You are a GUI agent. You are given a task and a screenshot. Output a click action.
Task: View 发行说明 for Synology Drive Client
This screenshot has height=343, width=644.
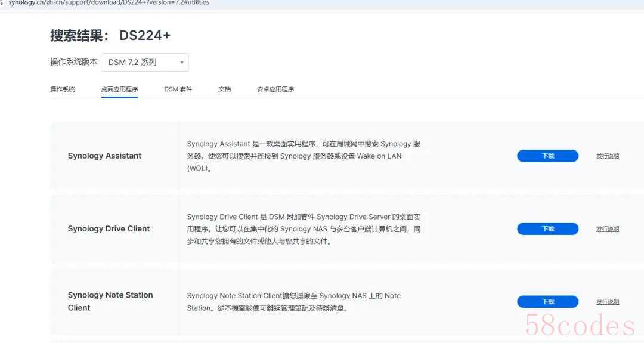tap(608, 229)
